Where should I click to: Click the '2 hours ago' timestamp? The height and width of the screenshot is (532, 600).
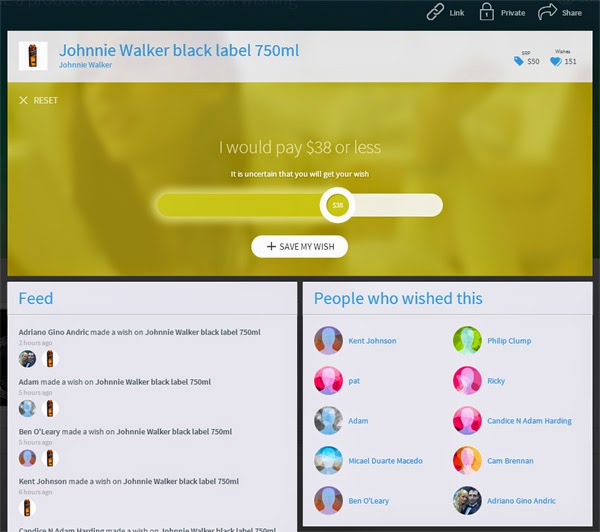(x=35, y=343)
